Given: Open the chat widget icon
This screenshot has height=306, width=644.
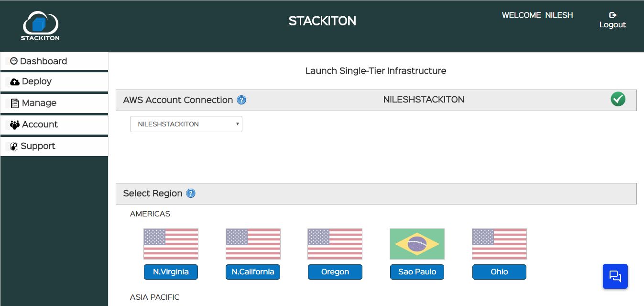Looking at the screenshot, I should point(615,276).
